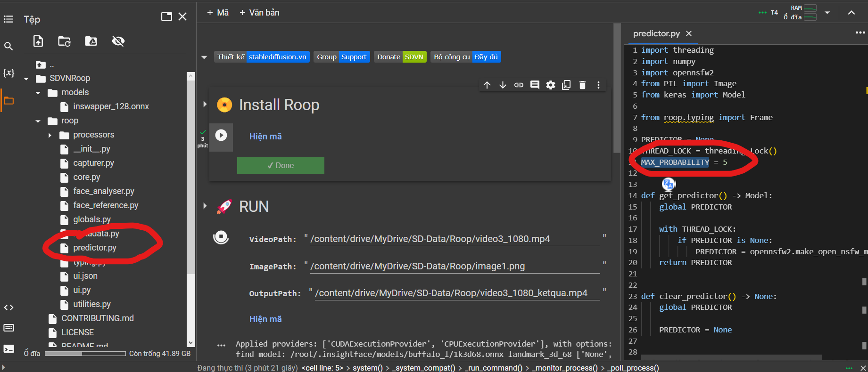Screen dimensions: 868x372
Task: Toggle hidden files visibility eye icon
Action: click(x=118, y=41)
